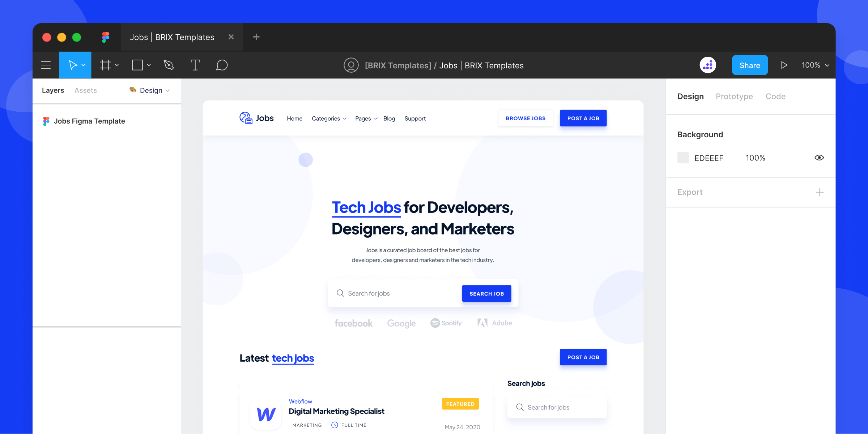The width and height of the screenshot is (868, 434).
Task: Click the Share button
Action: pos(749,65)
